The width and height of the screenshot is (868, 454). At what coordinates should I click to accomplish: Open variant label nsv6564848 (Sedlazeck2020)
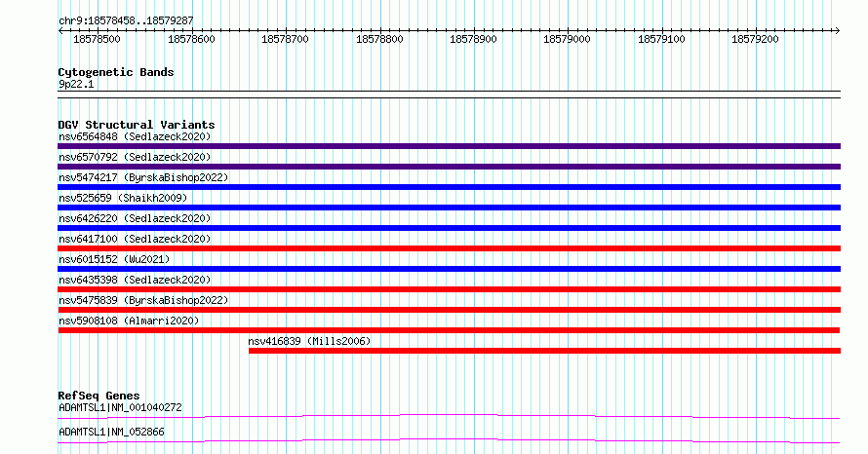(x=135, y=136)
